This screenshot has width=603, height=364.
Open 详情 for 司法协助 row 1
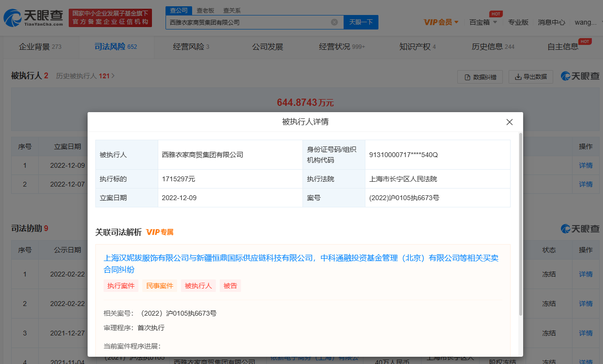click(x=586, y=274)
